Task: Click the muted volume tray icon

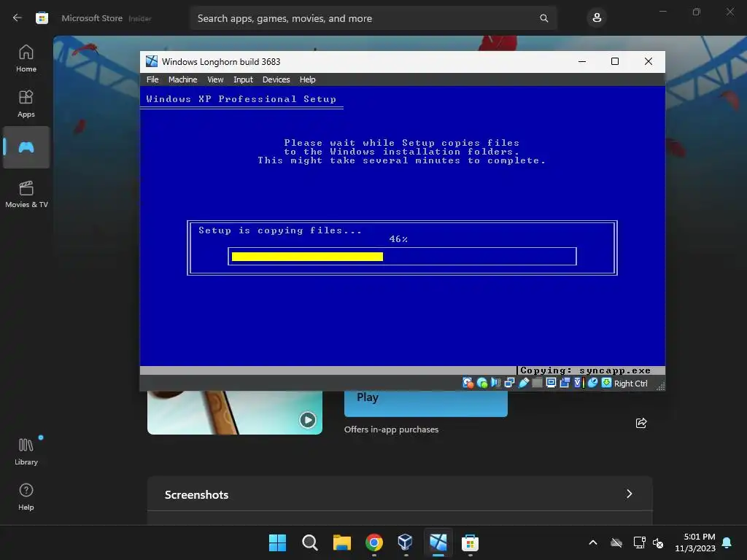Action: tap(658, 542)
